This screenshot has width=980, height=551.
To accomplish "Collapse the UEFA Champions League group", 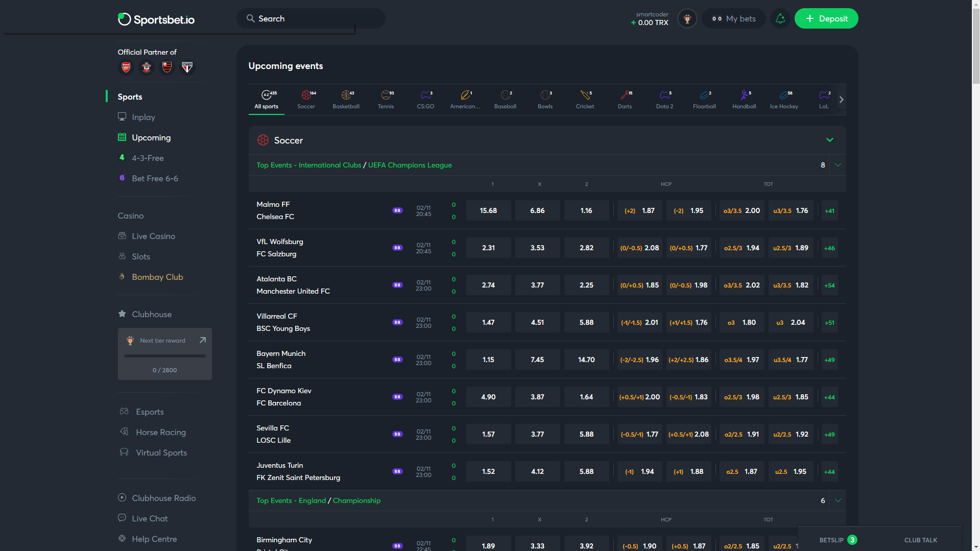I will coord(838,165).
